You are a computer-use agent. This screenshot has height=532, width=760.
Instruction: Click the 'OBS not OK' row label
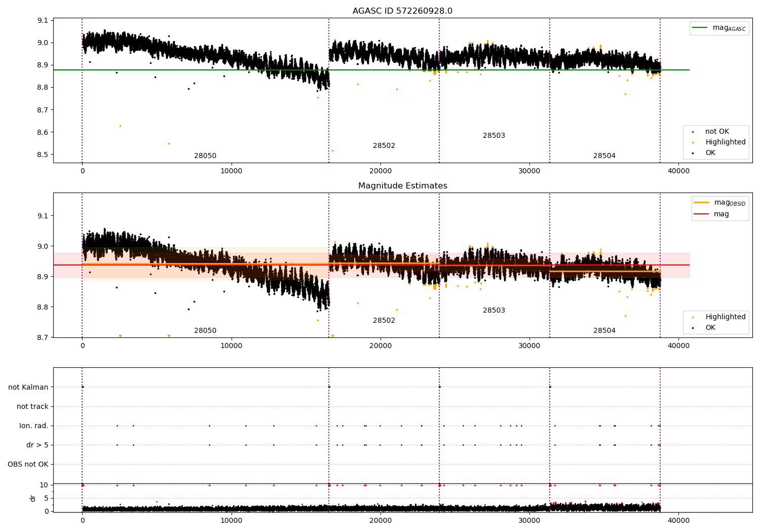(28, 464)
